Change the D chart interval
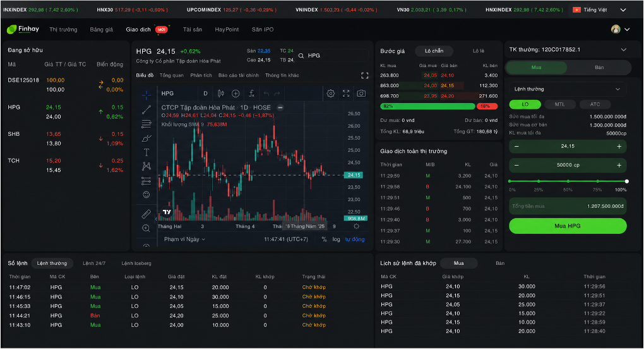This screenshot has width=644, height=349. point(205,94)
